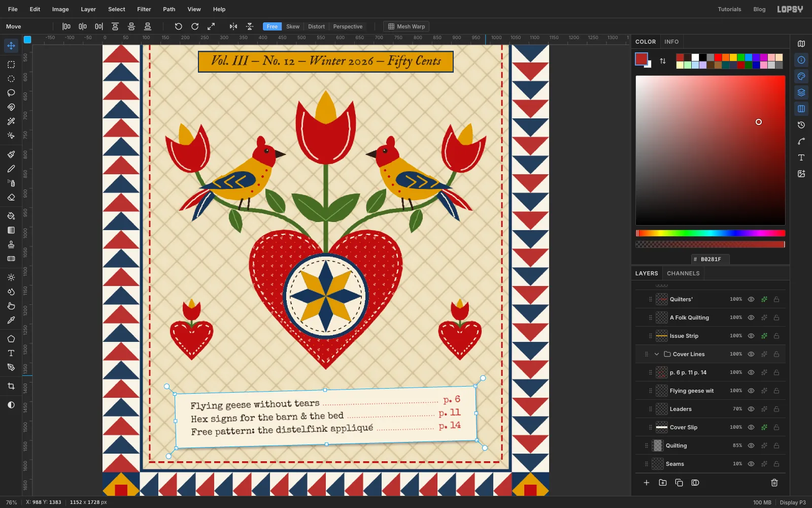Select the Flying geese wit layer
The width and height of the screenshot is (812, 508).
coord(710,391)
